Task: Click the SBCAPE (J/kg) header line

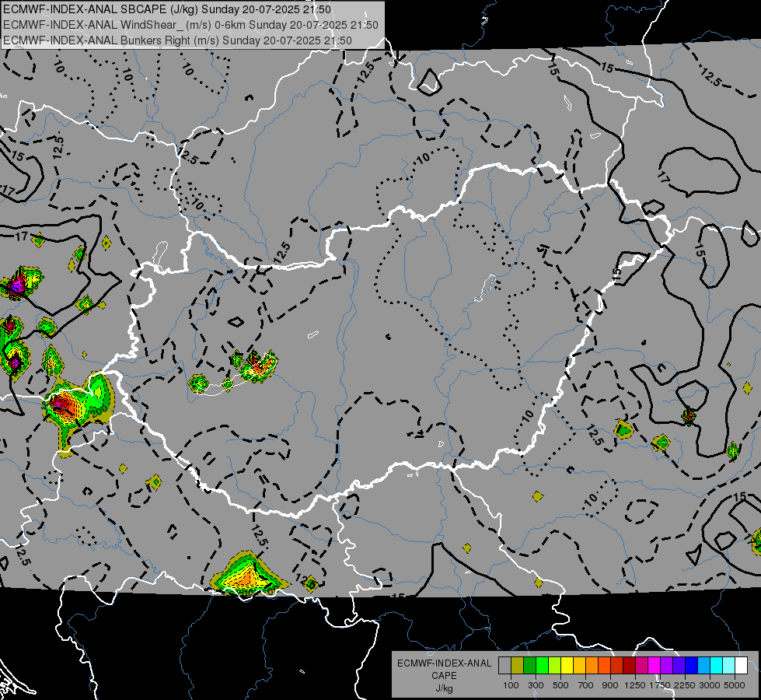Action: (167, 9)
